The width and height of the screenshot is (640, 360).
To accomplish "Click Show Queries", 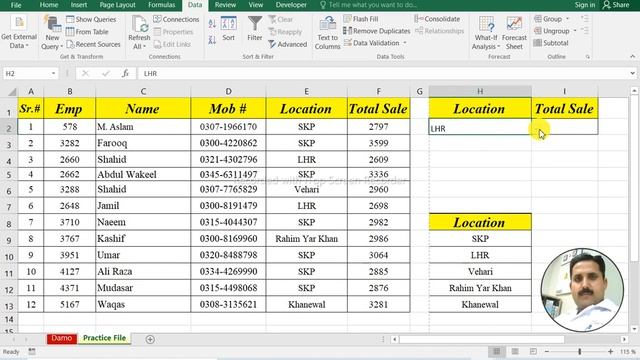I will pos(91,19).
